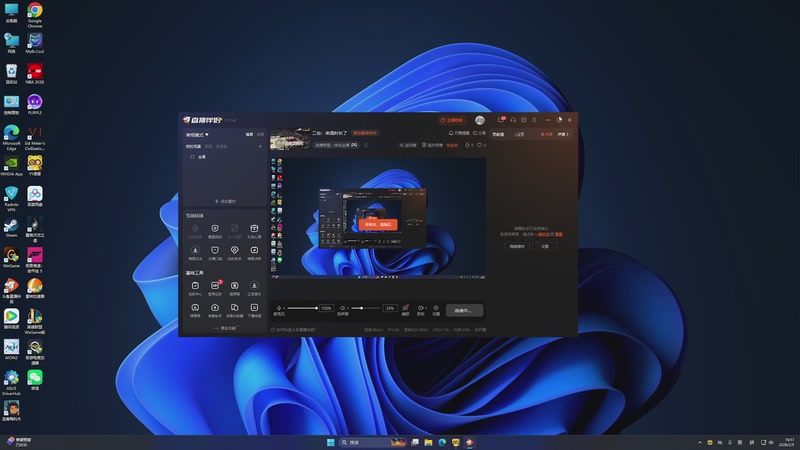Click the thumbs-up like counter icon
Screen dimensions: 800x450
click(x=467, y=145)
